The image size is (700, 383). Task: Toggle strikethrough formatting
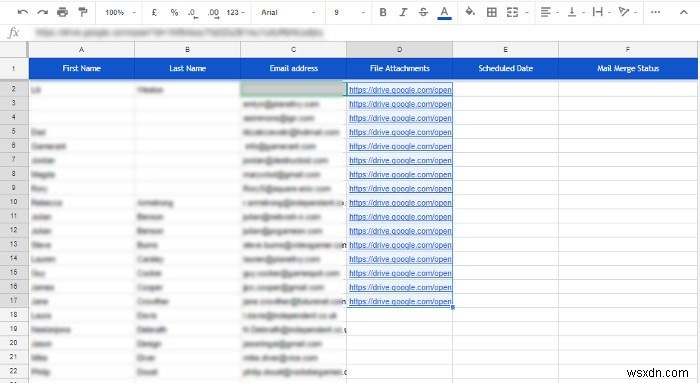tap(423, 12)
